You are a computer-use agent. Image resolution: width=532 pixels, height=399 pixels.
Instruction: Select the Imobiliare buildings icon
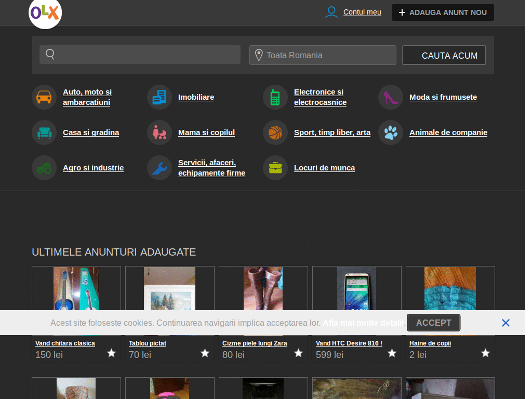click(x=159, y=97)
